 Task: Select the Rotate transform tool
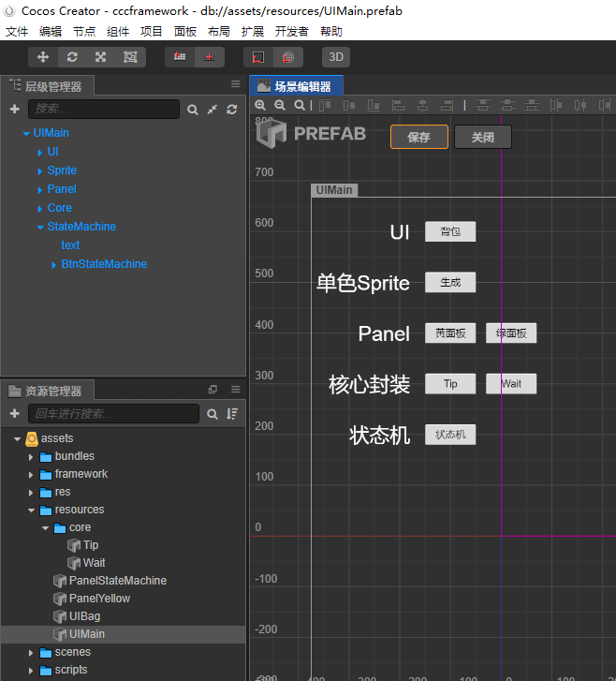72,57
